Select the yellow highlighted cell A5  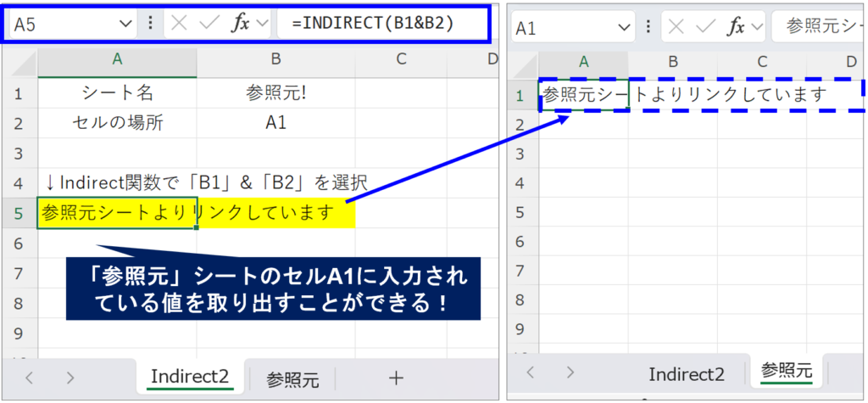click(x=117, y=212)
